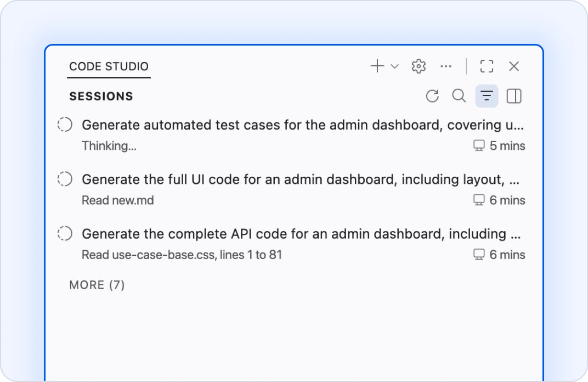
Task: Click the 'Read new.md' status text
Action: (x=117, y=200)
